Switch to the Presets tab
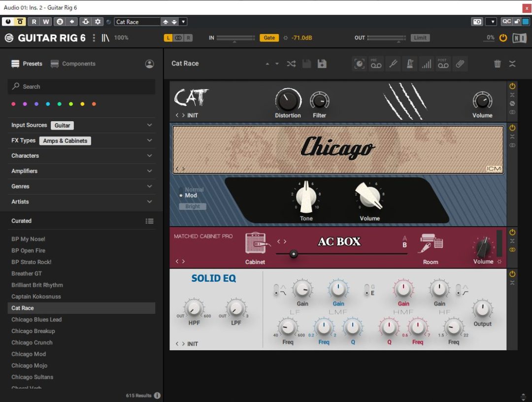This screenshot has height=402, width=532. point(27,64)
